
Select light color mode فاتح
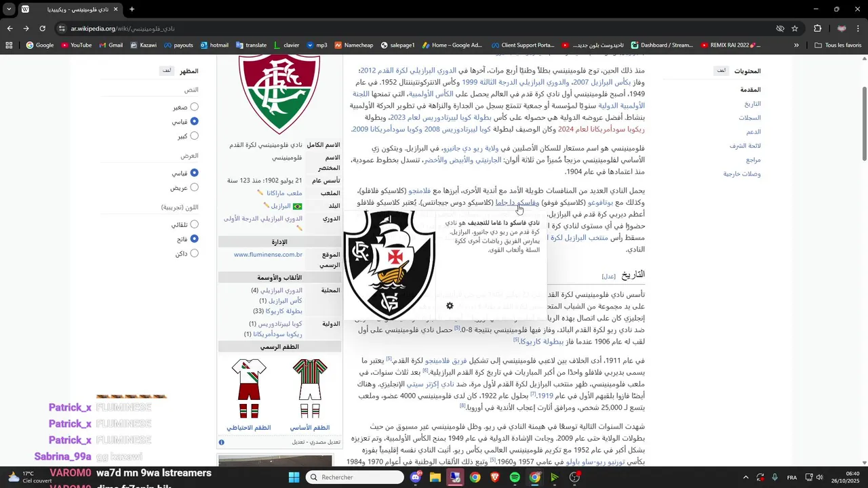(x=194, y=239)
